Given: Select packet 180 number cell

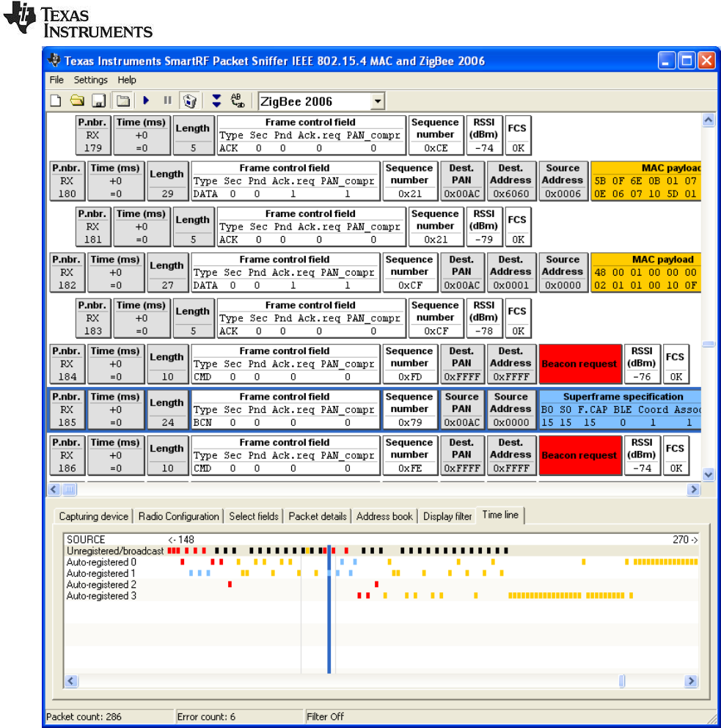Looking at the screenshot, I should coord(67,180).
